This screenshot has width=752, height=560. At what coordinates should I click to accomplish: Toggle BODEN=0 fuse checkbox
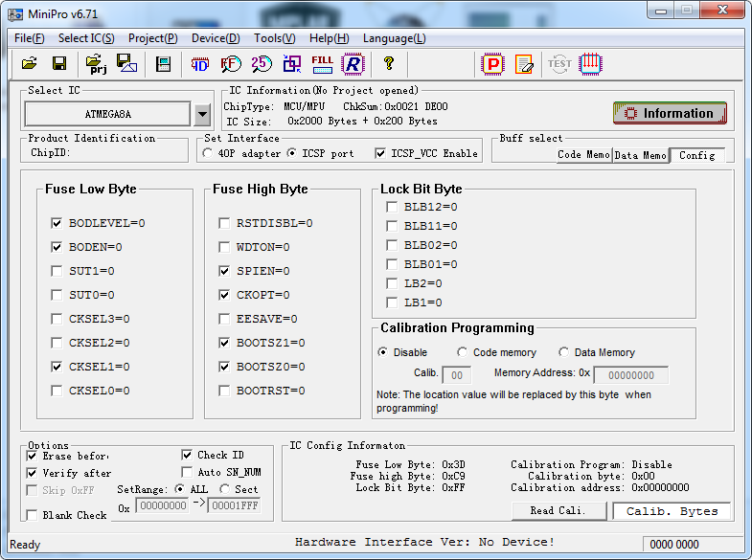[x=57, y=247]
